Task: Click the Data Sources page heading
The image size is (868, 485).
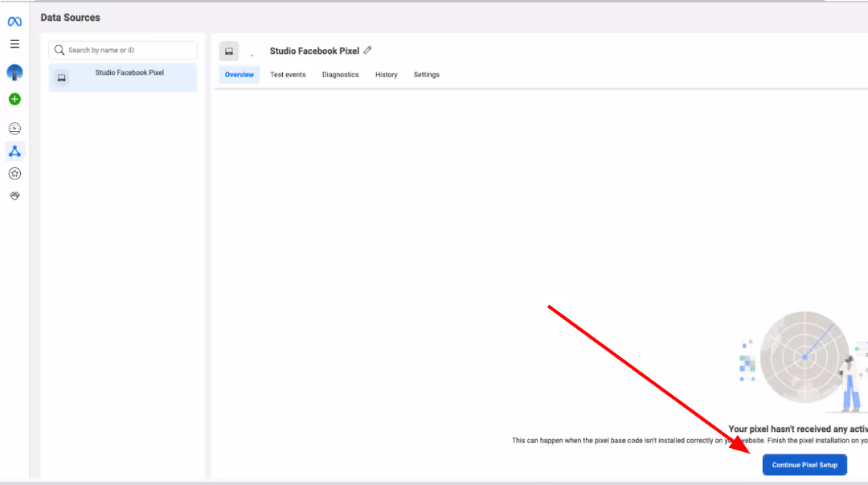Action: pos(70,18)
